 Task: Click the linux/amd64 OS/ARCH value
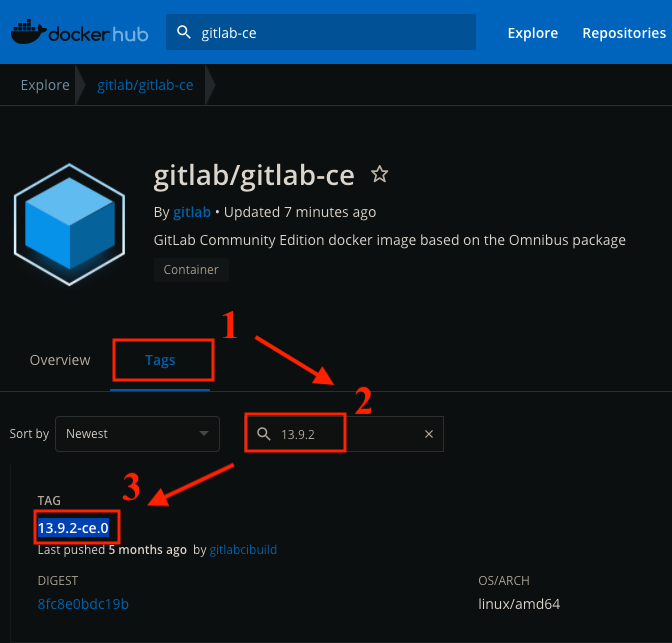pyautogui.click(x=519, y=604)
